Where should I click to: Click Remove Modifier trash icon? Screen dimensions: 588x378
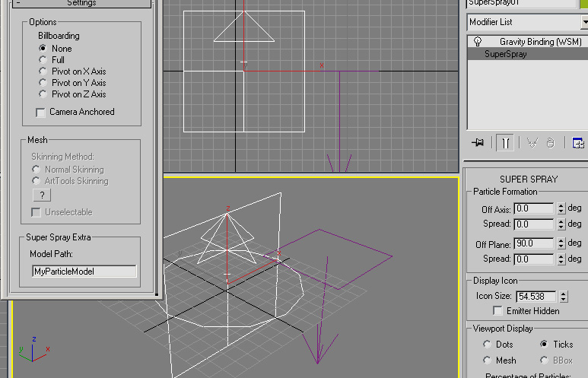pyautogui.click(x=550, y=143)
